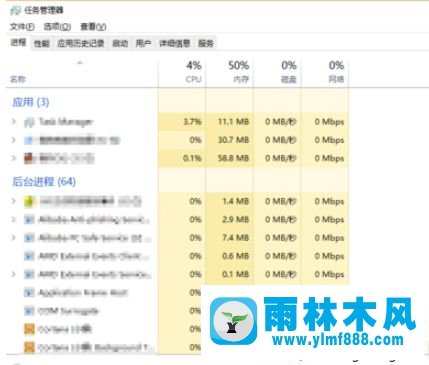The height and width of the screenshot is (365, 429).
Task: Open the 查看 (View) menu
Action: click(x=93, y=27)
